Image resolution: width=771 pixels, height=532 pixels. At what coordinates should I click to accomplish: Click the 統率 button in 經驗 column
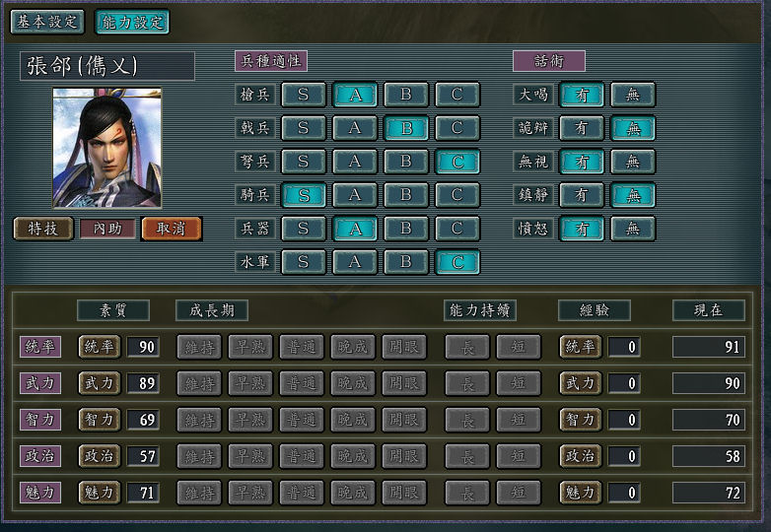[580, 347]
